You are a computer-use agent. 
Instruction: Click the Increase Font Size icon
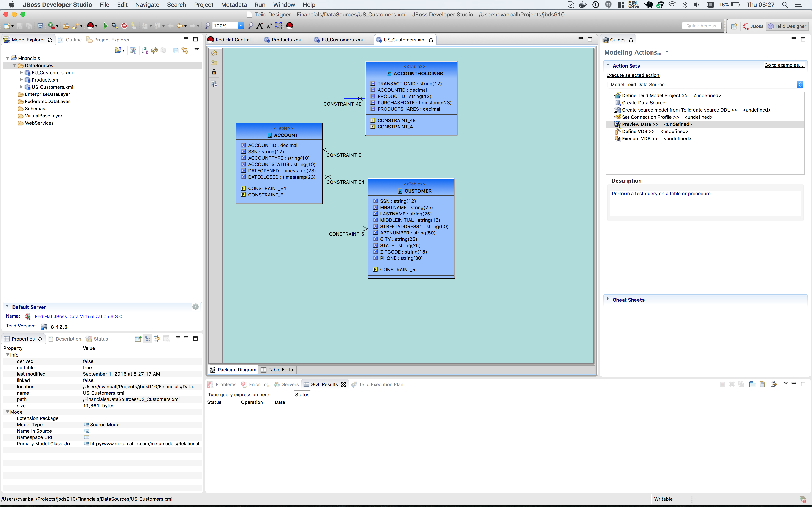point(259,26)
